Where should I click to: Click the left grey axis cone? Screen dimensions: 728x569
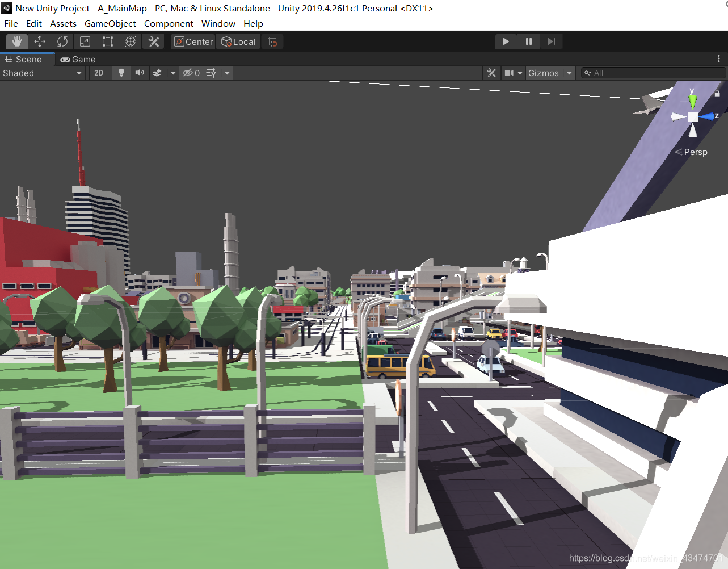pos(679,116)
